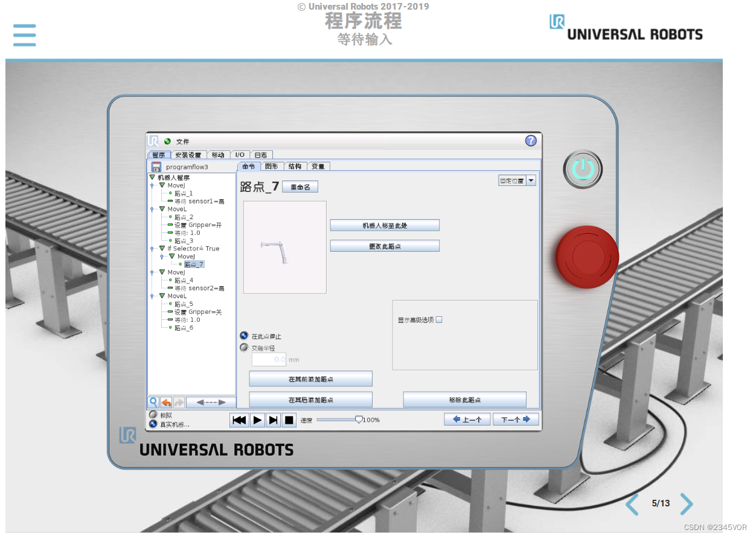Image resolution: width=756 pixels, height=536 pixels.
Task: Open the 文件 menu
Action: coord(182,141)
